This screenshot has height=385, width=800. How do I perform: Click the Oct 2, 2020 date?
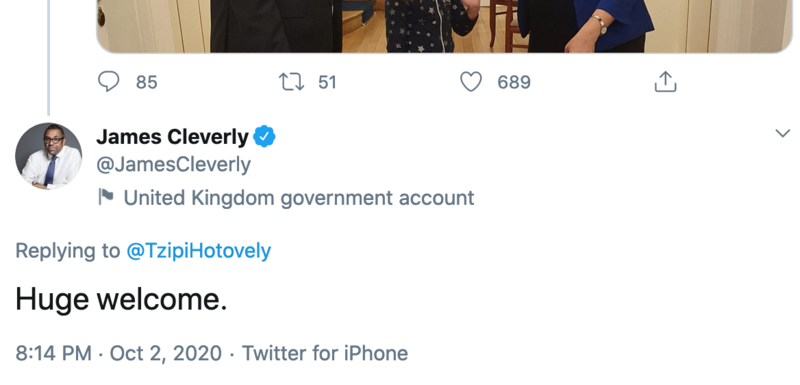pyautogui.click(x=166, y=353)
